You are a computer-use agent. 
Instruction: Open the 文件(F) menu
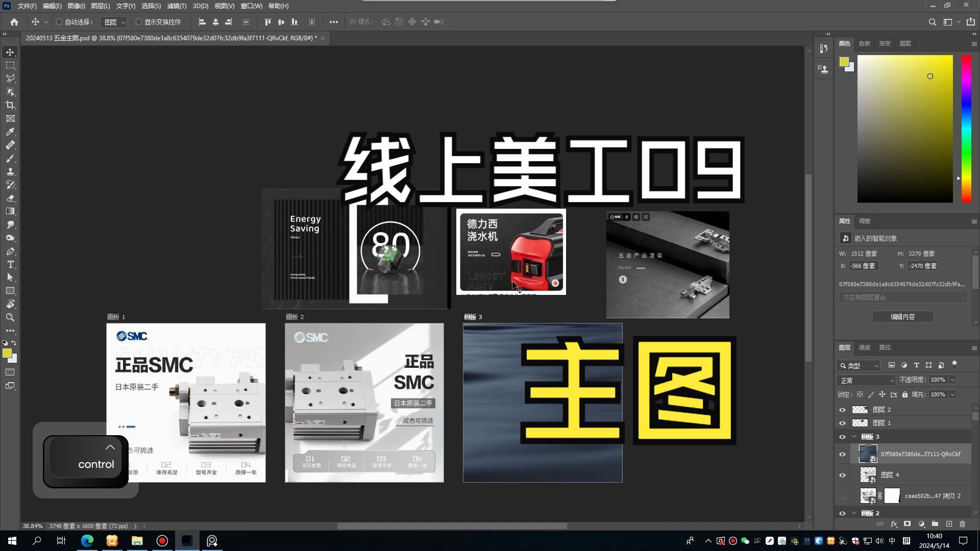[27, 6]
